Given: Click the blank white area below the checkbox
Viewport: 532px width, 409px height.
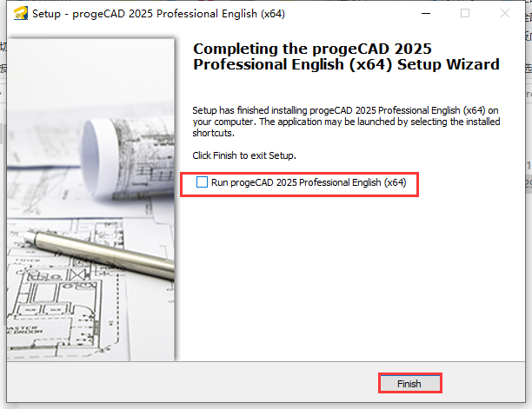Looking at the screenshot, I should tap(348, 278).
